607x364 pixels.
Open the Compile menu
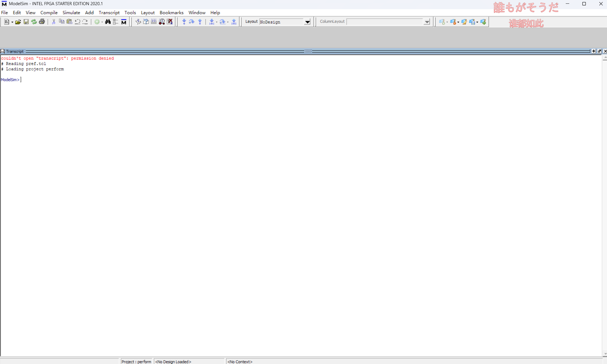pos(49,13)
